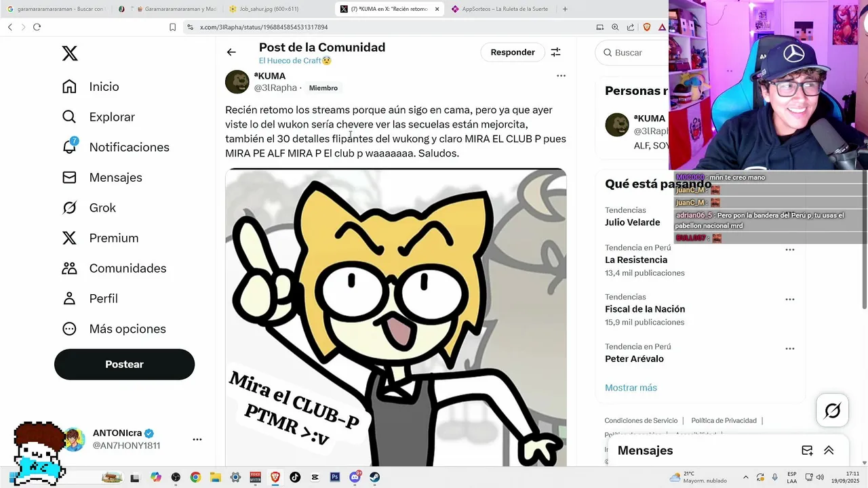Click Mostrar más trends link

coord(631,388)
